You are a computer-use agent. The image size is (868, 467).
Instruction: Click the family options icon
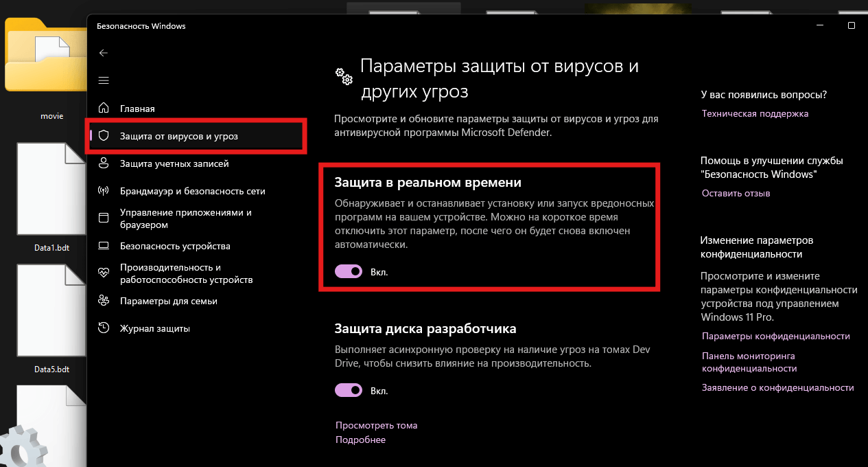coord(104,301)
